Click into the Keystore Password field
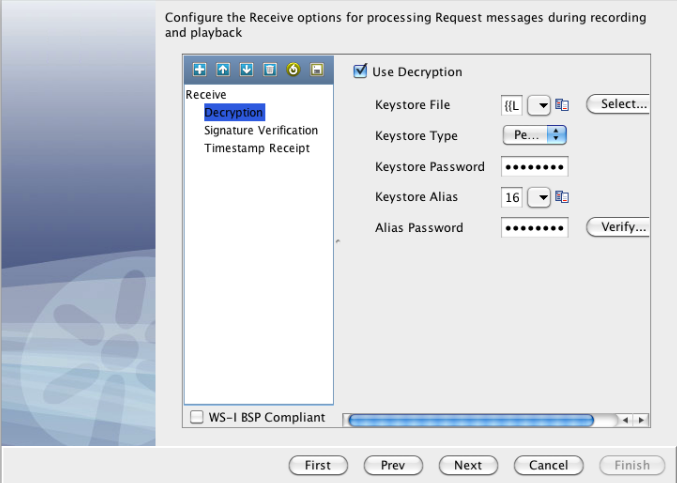 [x=534, y=166]
